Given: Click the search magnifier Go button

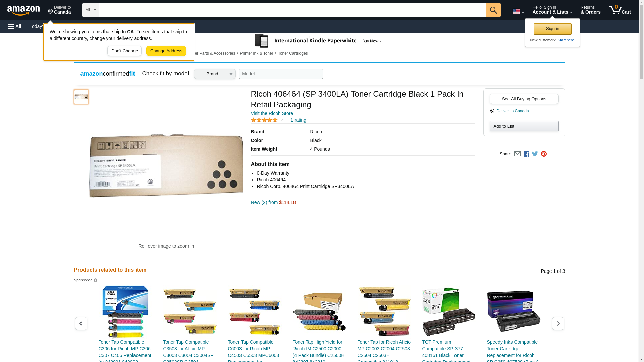Looking at the screenshot, I should point(493,10).
